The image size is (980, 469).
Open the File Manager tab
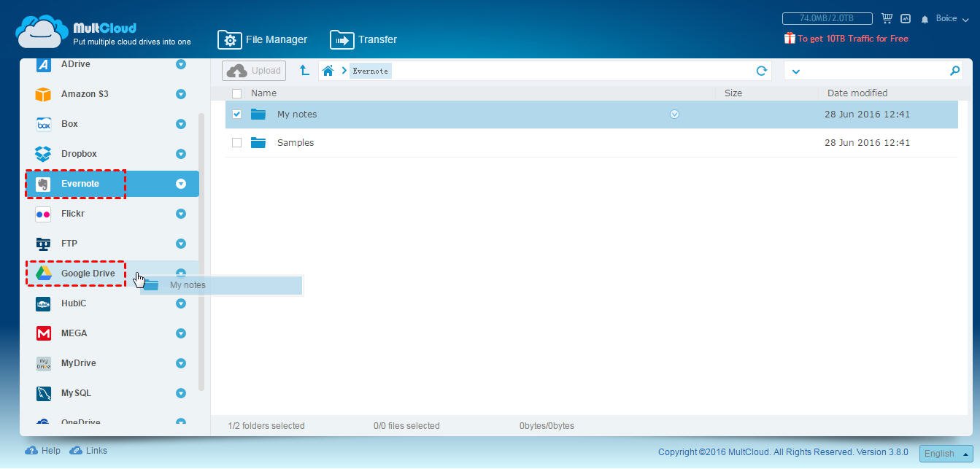(263, 39)
